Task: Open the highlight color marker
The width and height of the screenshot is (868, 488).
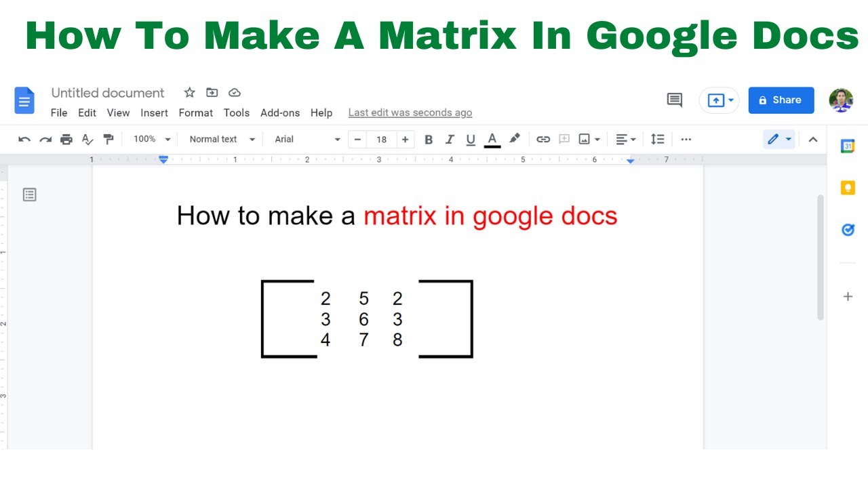Action: (x=515, y=139)
